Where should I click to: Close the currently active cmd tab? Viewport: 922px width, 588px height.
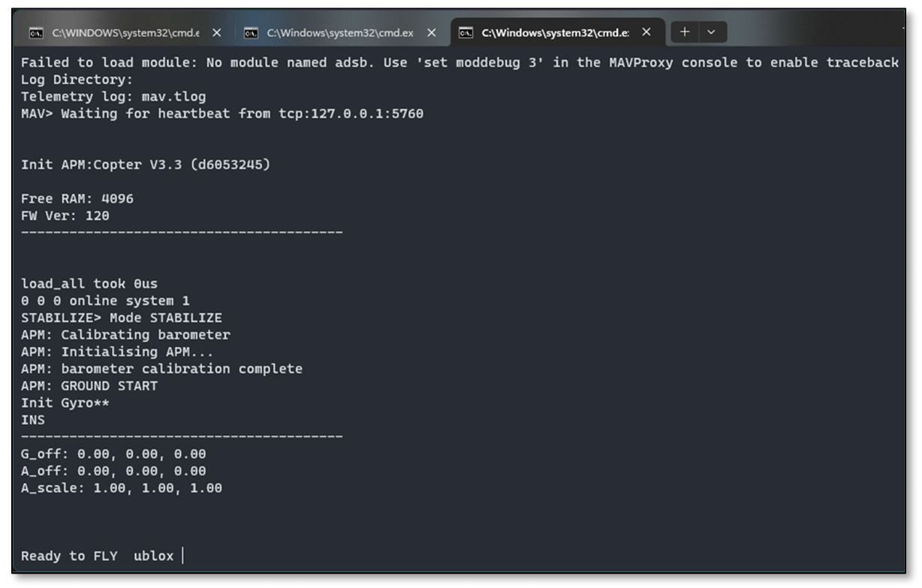(x=646, y=33)
